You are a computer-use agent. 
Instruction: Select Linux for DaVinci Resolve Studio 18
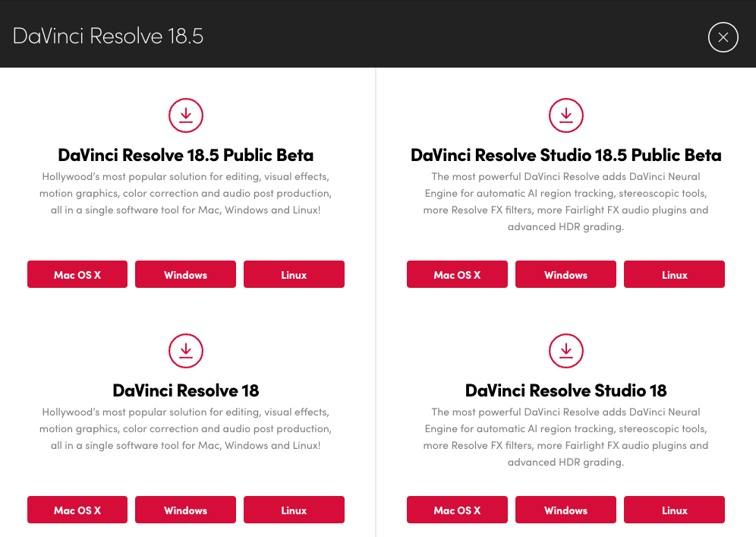coord(674,510)
